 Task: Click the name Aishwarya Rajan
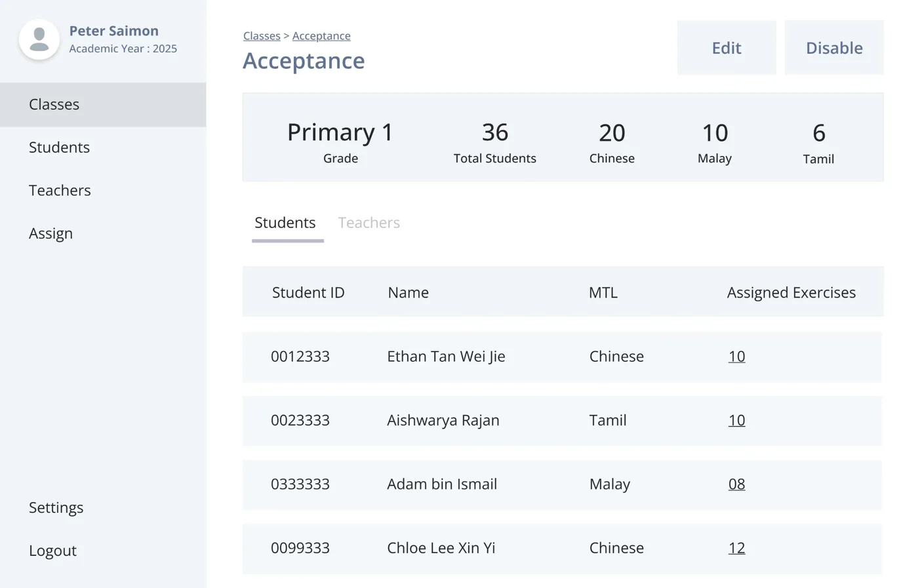click(x=443, y=420)
